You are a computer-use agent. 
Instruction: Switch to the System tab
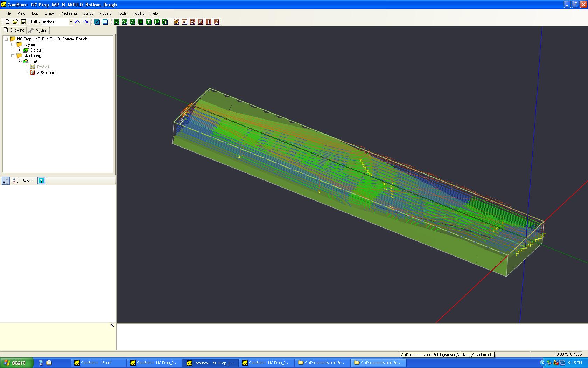(x=38, y=30)
